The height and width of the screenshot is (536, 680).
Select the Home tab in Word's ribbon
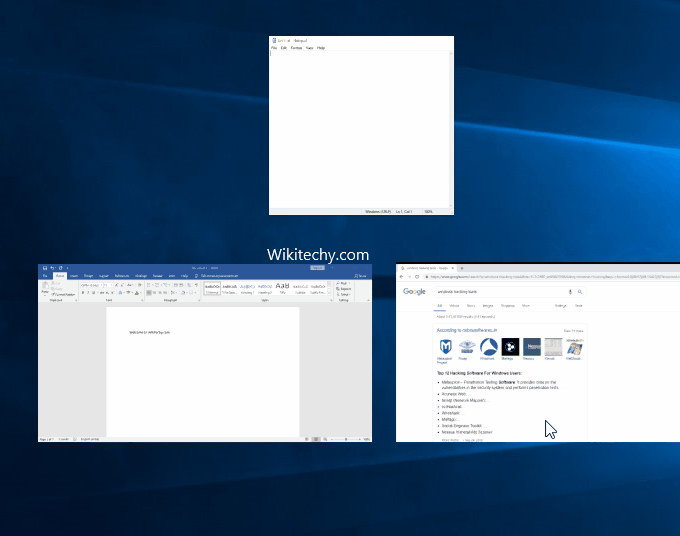60,276
